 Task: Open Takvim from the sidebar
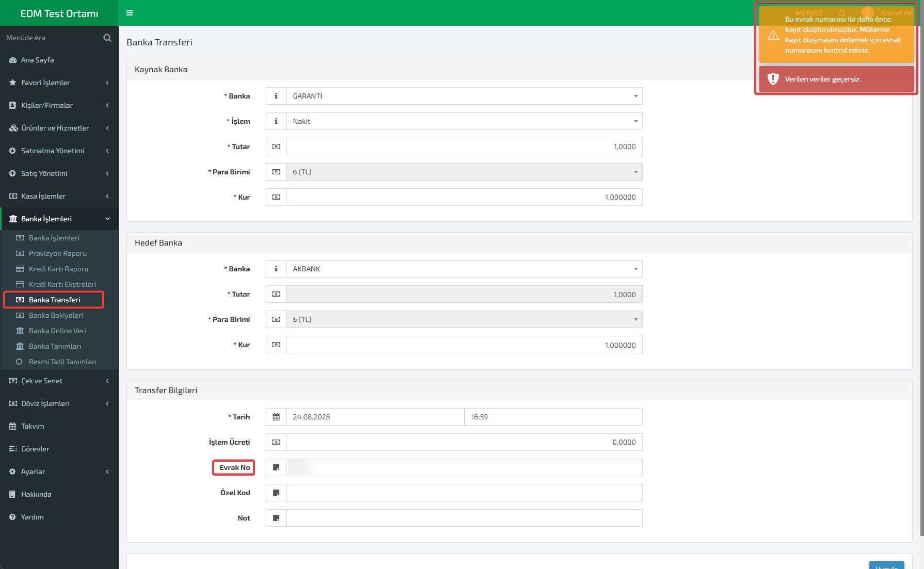click(59, 426)
